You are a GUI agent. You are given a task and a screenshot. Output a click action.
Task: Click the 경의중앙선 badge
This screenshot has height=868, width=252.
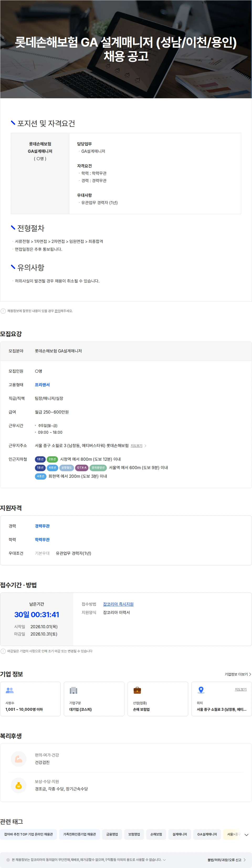coord(98,467)
